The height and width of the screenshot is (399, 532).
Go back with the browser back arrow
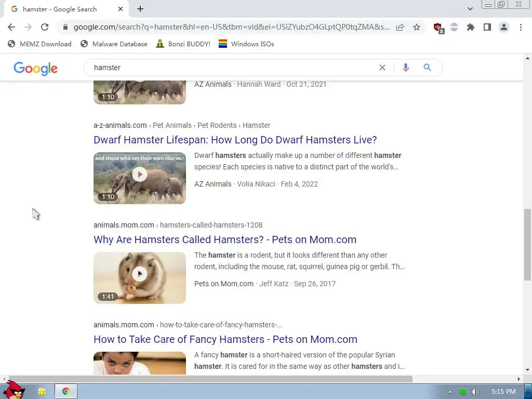click(11, 27)
